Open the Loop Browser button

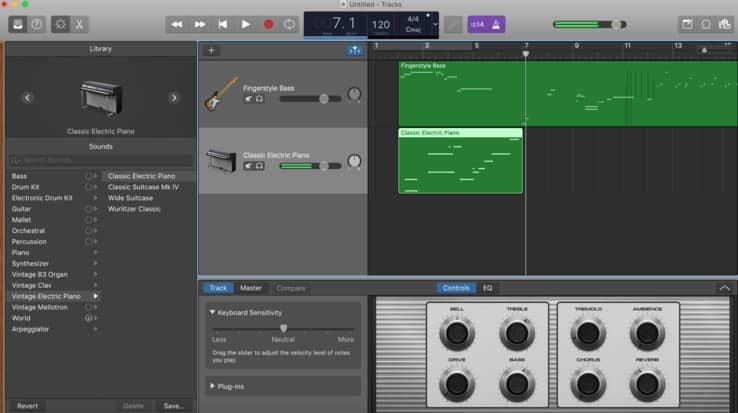point(706,24)
